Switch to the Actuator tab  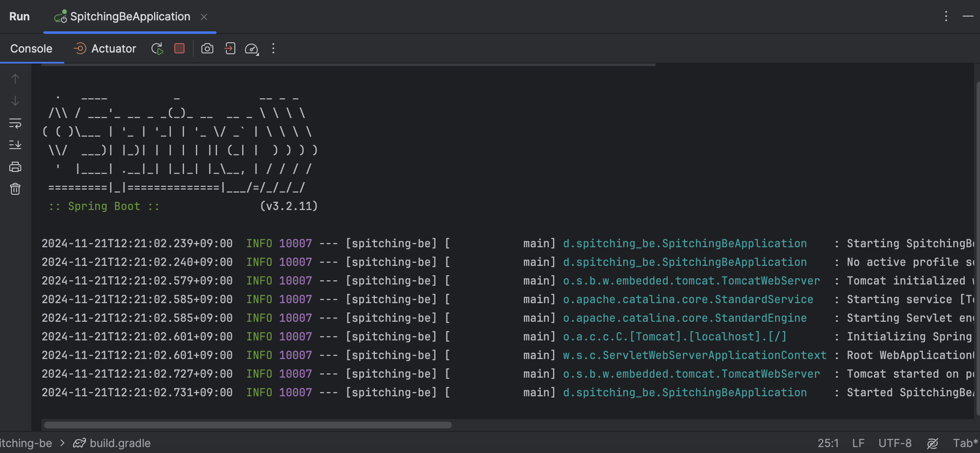(105, 49)
